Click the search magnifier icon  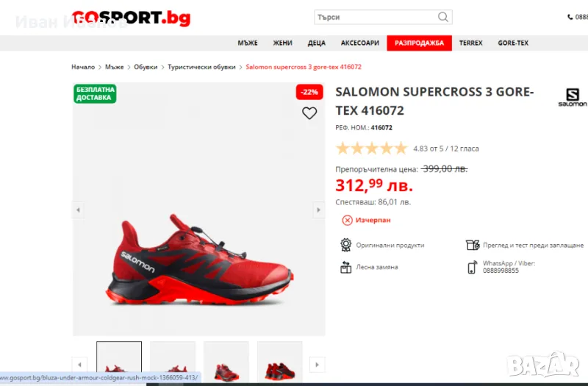click(443, 17)
